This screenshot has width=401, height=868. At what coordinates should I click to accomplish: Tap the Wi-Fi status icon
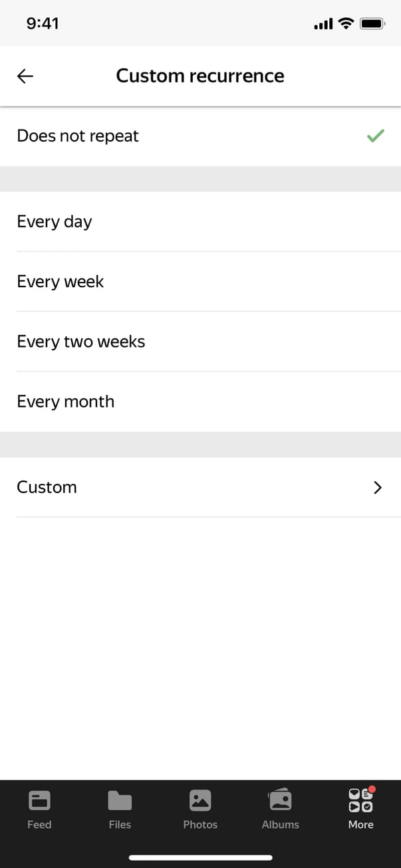[345, 24]
